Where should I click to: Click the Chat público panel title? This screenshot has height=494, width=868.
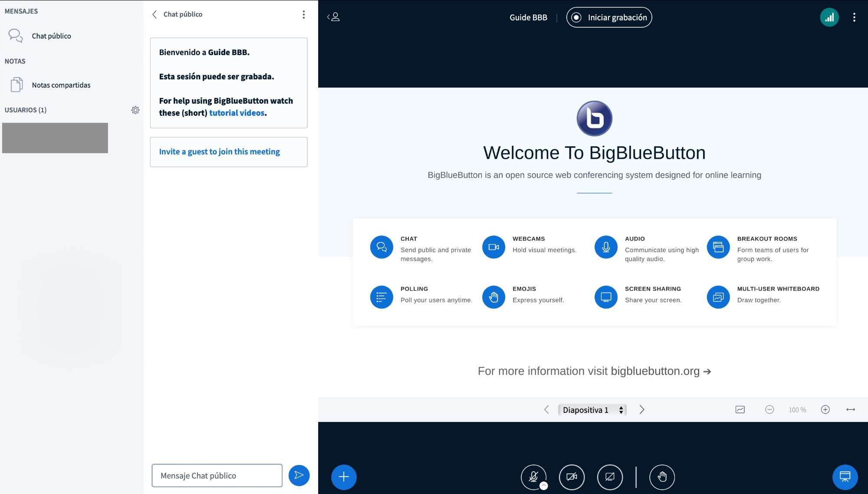pyautogui.click(x=183, y=14)
